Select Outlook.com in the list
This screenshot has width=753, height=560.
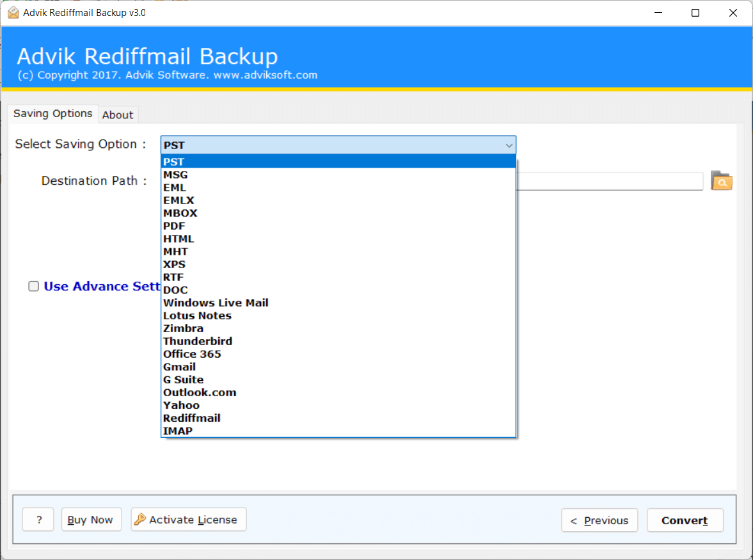coord(338,392)
